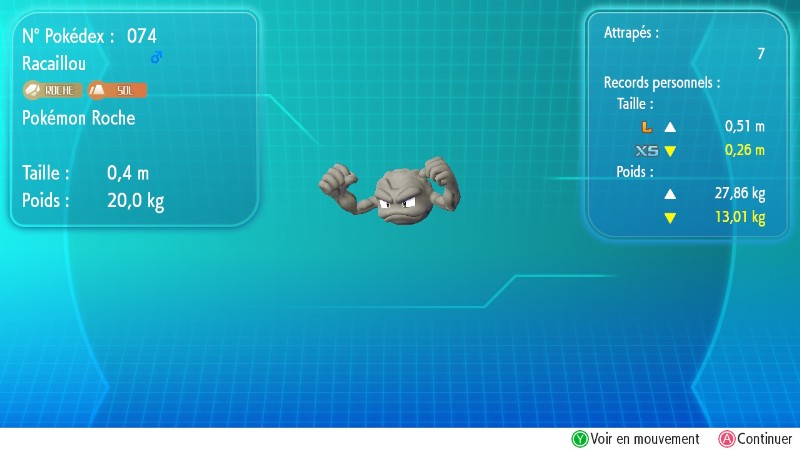The width and height of the screenshot is (800, 450).
Task: Click the Continuer label
Action: [x=764, y=439]
